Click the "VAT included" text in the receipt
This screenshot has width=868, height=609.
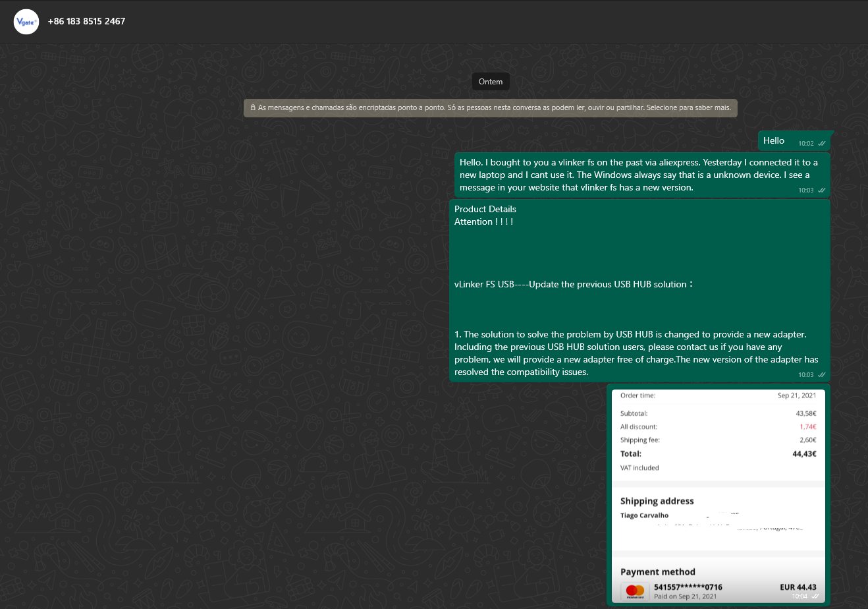(639, 468)
